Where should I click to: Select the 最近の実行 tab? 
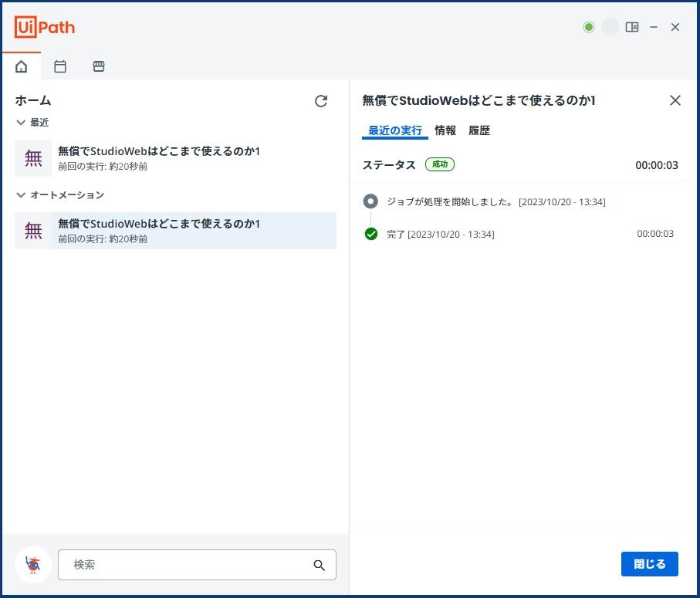[x=394, y=130]
